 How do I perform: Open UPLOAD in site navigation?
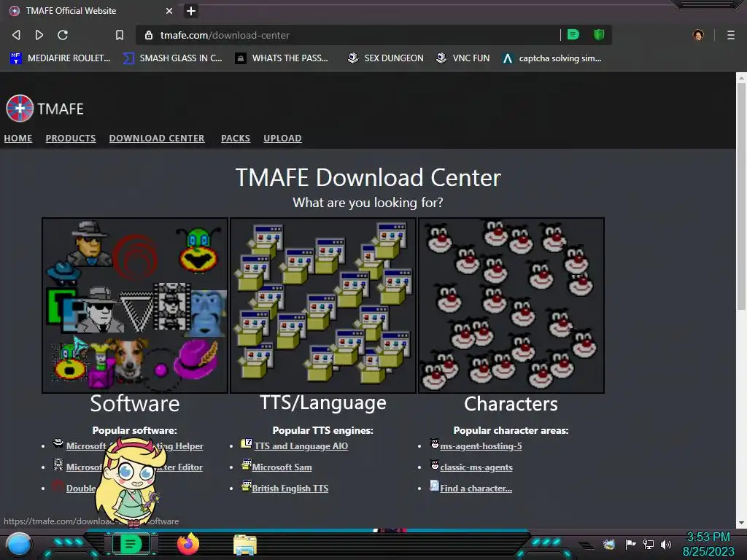[282, 138]
